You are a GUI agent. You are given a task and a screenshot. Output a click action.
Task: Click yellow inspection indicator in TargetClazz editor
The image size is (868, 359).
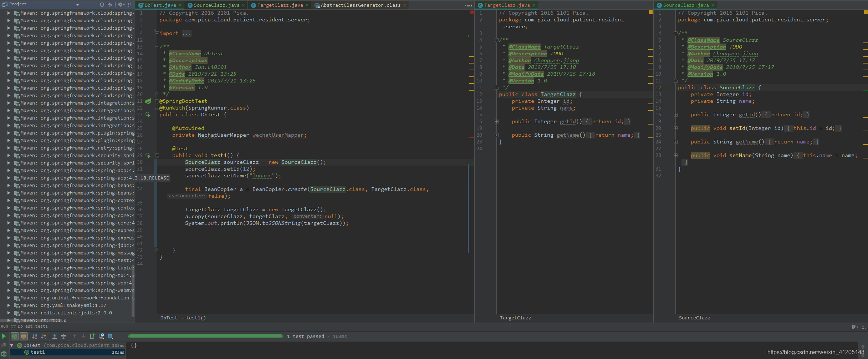coord(650,12)
